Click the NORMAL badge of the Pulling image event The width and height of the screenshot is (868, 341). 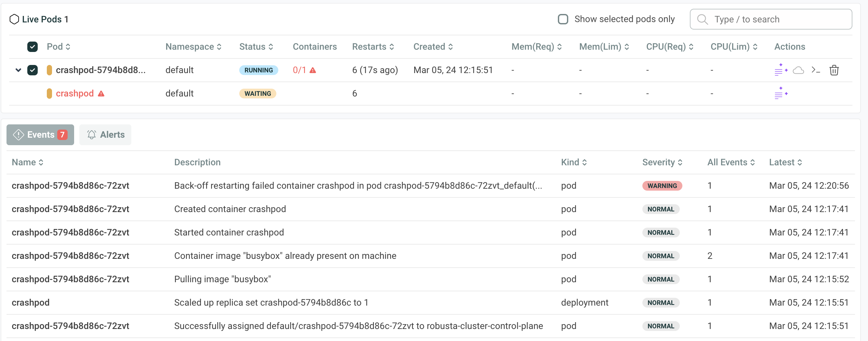(661, 279)
